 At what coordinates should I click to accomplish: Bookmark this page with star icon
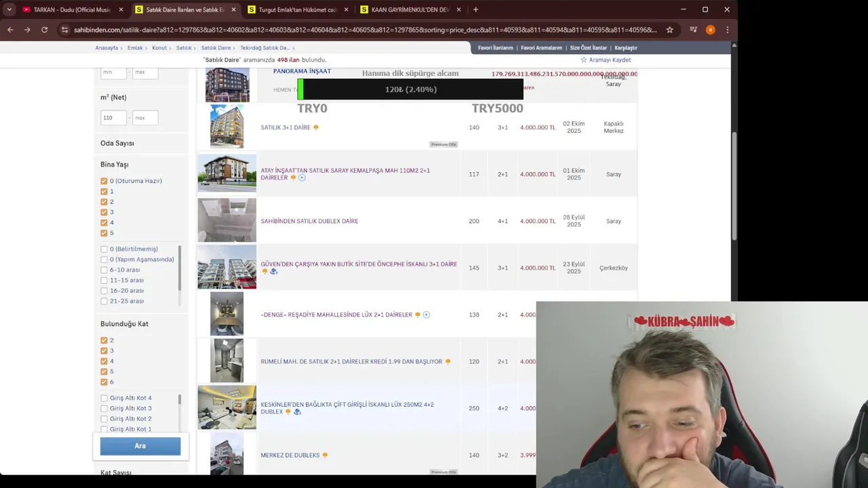click(x=669, y=30)
